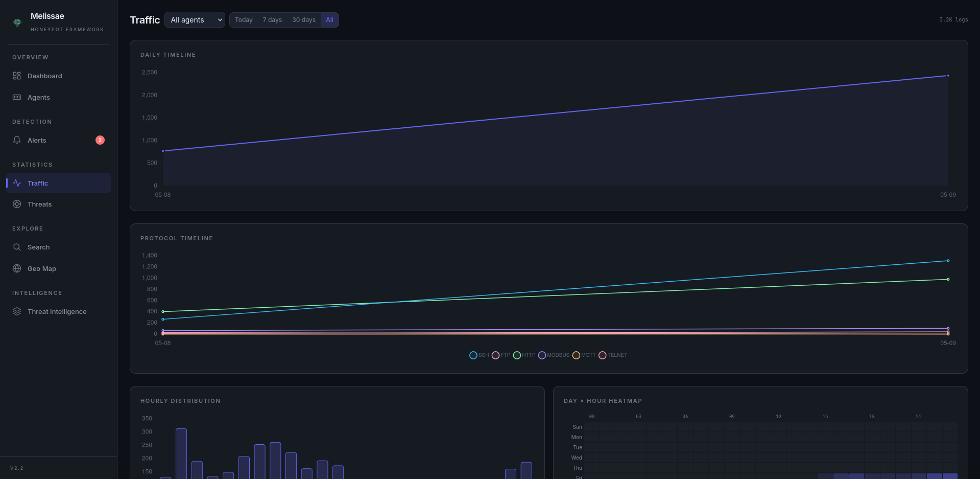Click the Traffic pulse icon

[x=17, y=183]
